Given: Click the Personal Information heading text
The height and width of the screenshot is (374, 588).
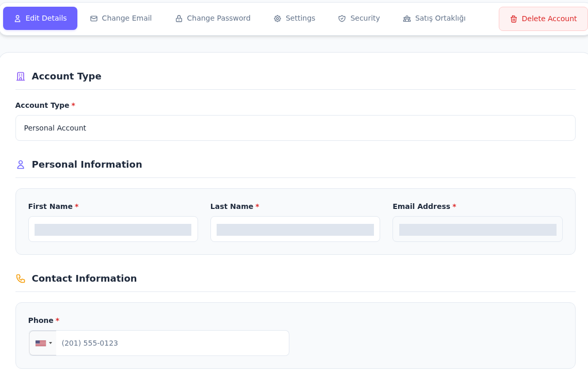Looking at the screenshot, I should [x=87, y=165].
